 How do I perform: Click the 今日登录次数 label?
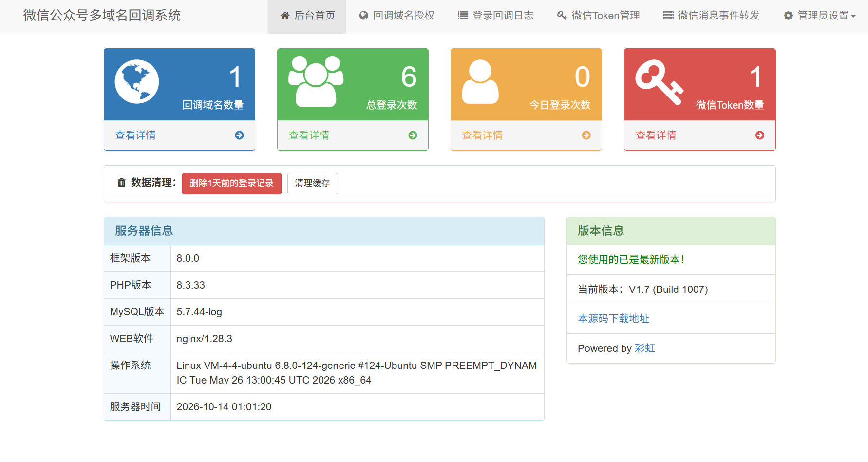tap(560, 105)
